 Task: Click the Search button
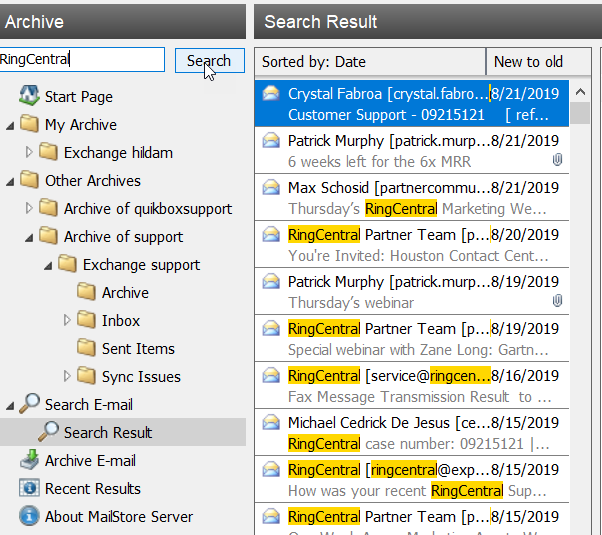click(209, 61)
